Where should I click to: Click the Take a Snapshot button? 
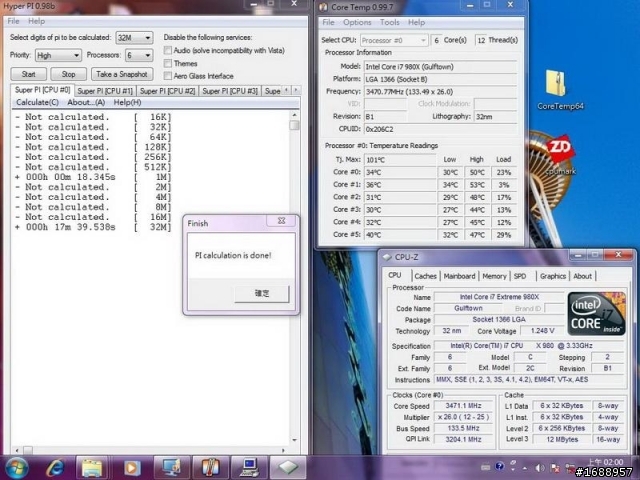(x=122, y=74)
